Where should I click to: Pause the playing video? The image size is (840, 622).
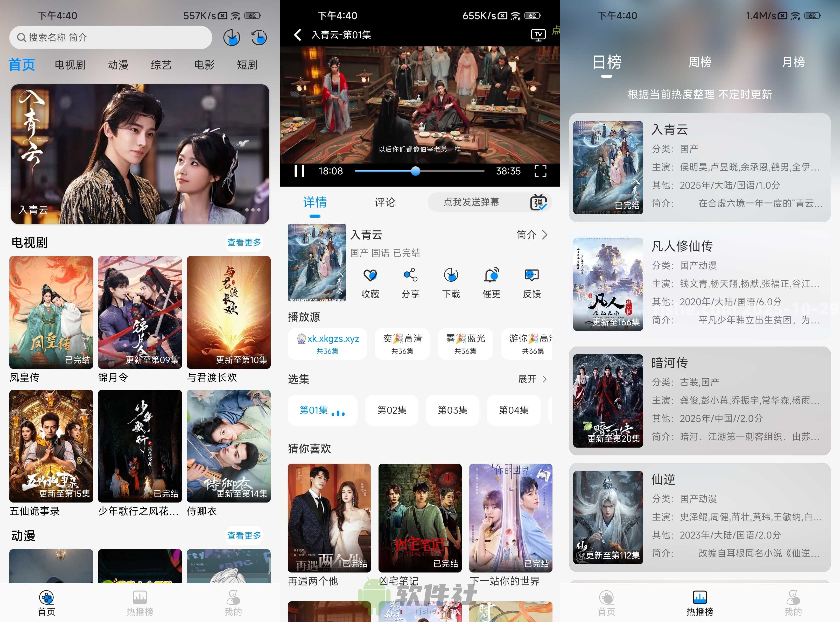tap(299, 171)
